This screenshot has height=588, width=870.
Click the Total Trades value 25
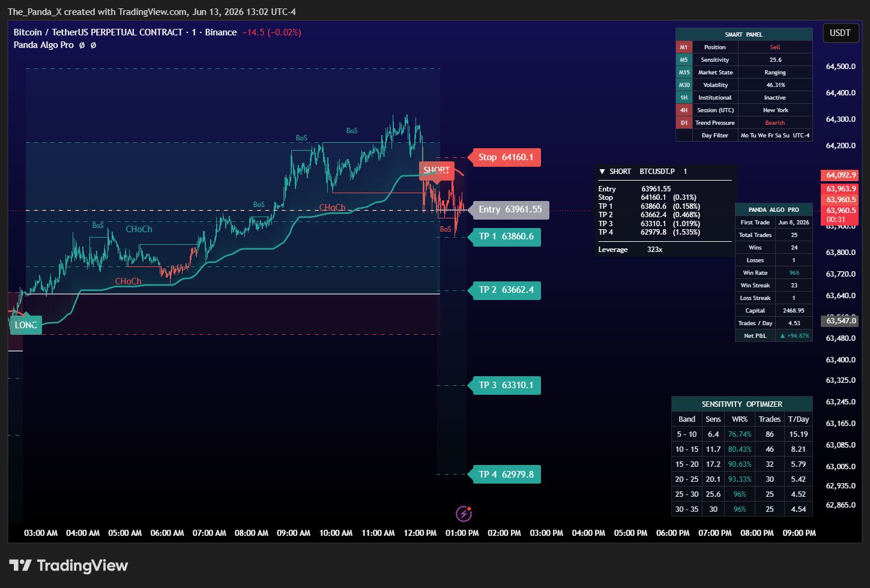[794, 235]
